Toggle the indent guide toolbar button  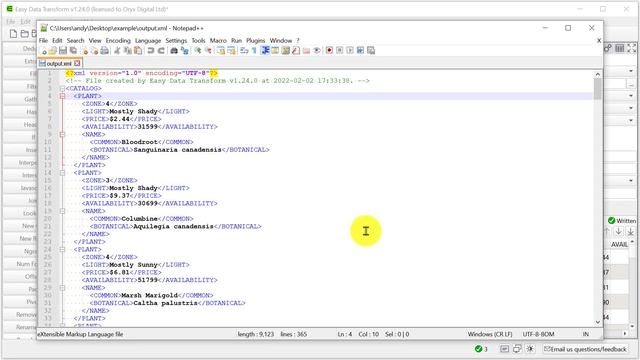265,50
